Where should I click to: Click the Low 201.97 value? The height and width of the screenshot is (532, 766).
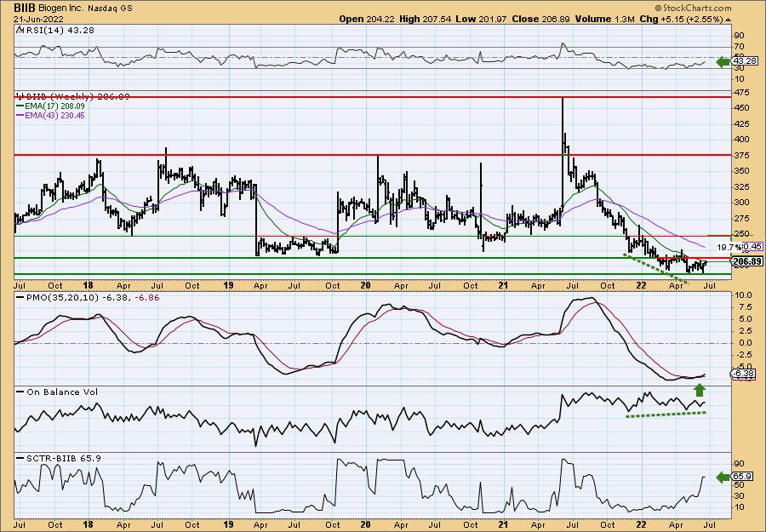tap(481, 19)
